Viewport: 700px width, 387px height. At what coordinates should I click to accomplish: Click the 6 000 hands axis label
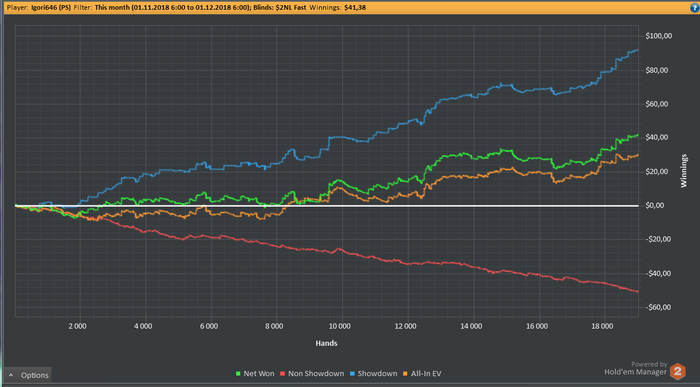[208, 326]
